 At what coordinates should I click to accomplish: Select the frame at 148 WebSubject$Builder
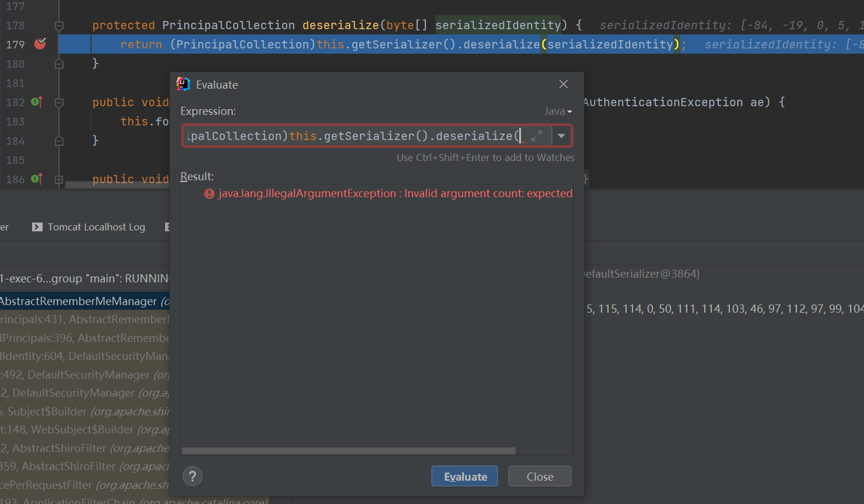click(85, 429)
